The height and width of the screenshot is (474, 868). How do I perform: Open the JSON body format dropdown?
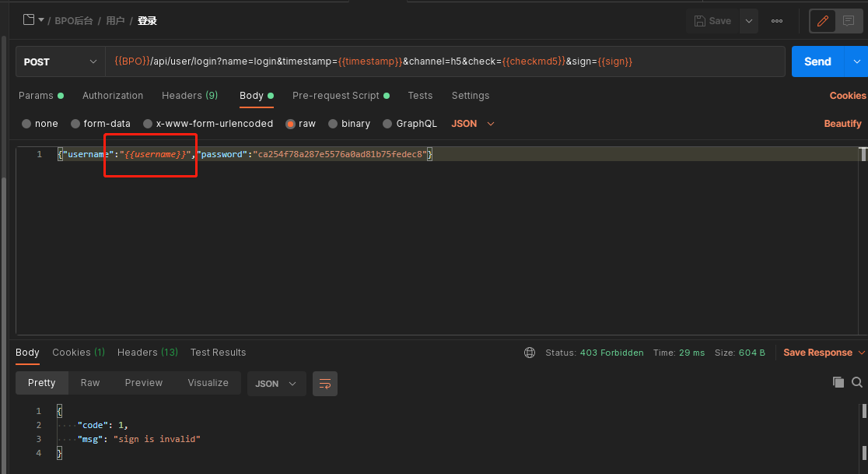[473, 124]
